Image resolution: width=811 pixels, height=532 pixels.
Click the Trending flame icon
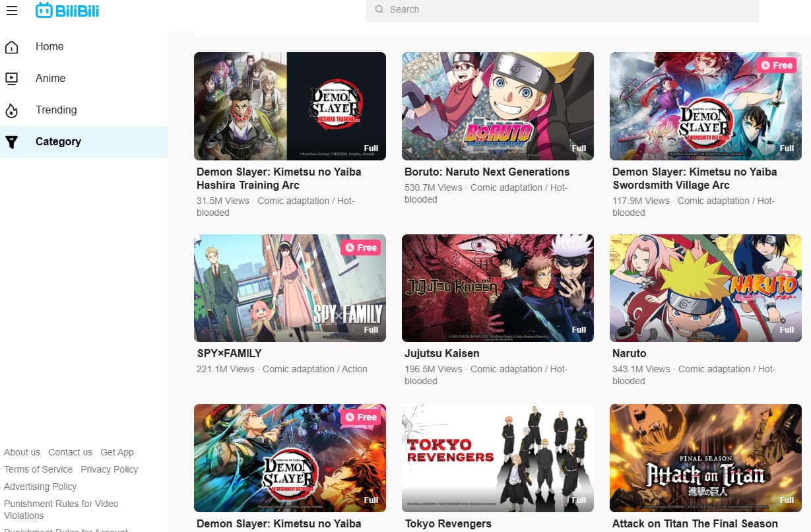coord(11,110)
